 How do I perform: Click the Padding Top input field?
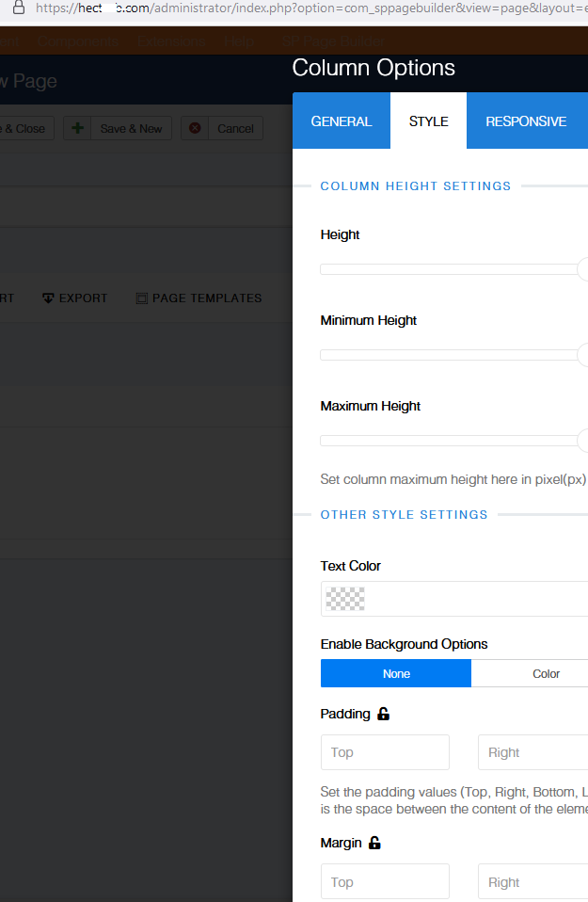point(385,752)
